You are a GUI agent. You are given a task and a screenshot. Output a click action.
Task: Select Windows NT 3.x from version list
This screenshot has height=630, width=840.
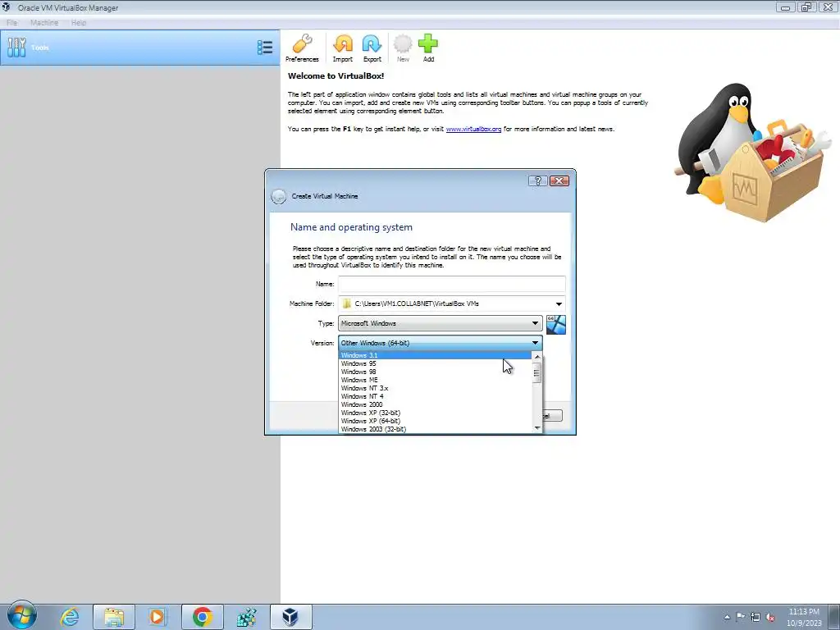pos(435,388)
